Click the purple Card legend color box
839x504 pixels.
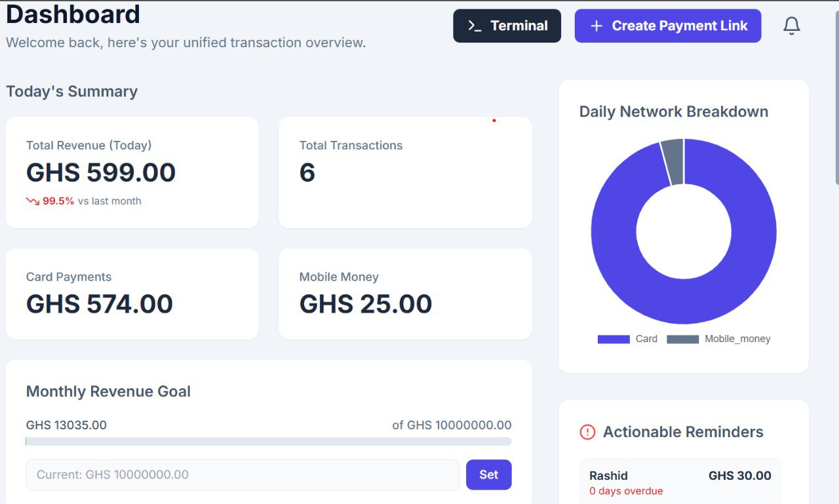pyautogui.click(x=613, y=339)
